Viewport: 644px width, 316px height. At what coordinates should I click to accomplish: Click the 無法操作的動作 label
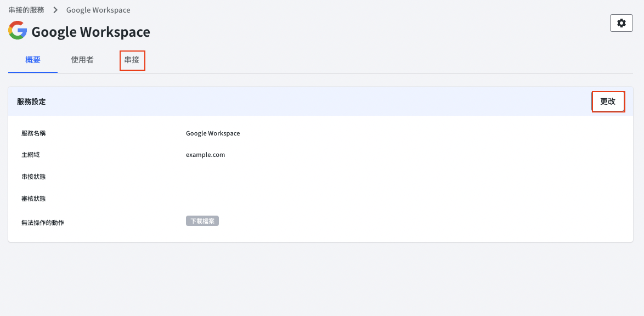coord(43,223)
